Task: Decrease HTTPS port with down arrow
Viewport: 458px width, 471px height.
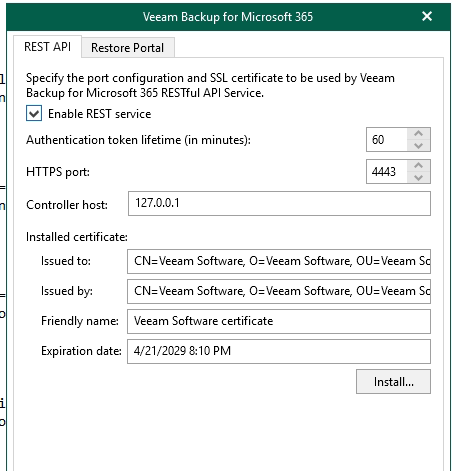Action: point(418,177)
